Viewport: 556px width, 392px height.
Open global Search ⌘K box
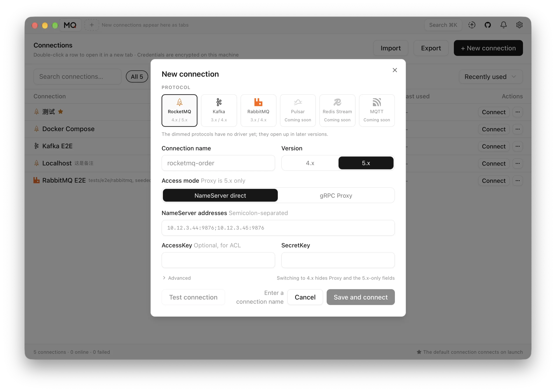[443, 25]
